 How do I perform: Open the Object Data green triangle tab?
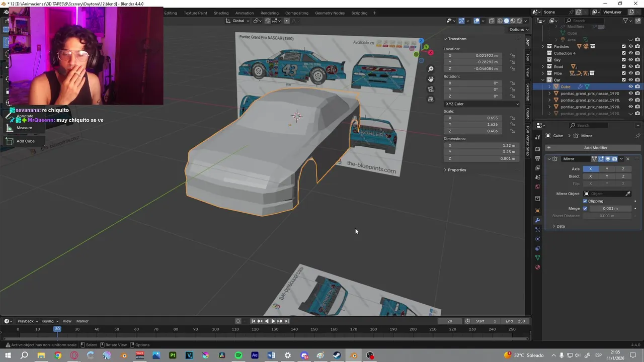point(538,258)
